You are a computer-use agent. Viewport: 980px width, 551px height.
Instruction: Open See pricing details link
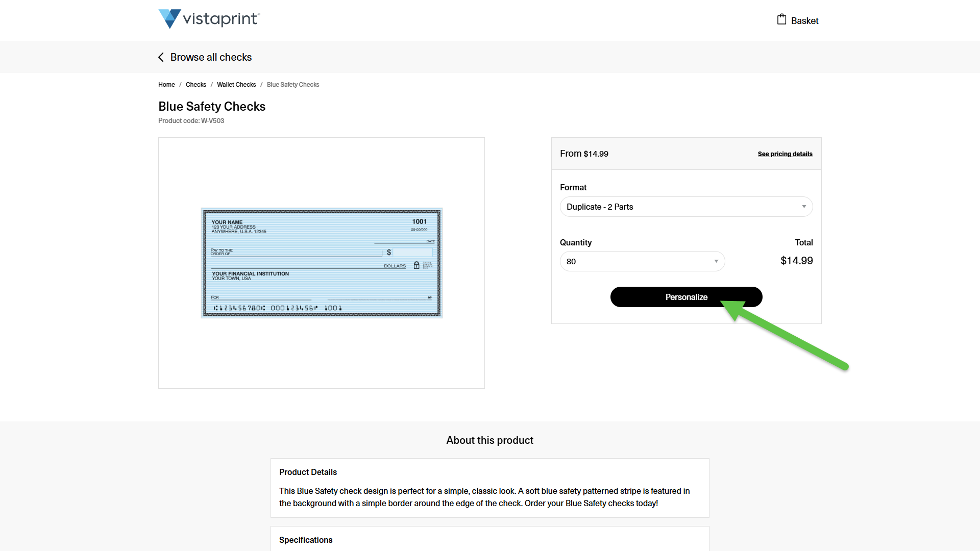785,154
